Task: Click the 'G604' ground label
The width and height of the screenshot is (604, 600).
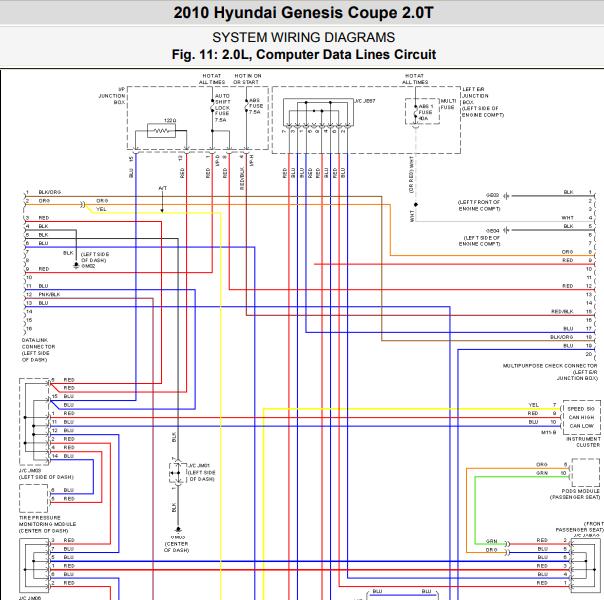Action: coord(492,231)
